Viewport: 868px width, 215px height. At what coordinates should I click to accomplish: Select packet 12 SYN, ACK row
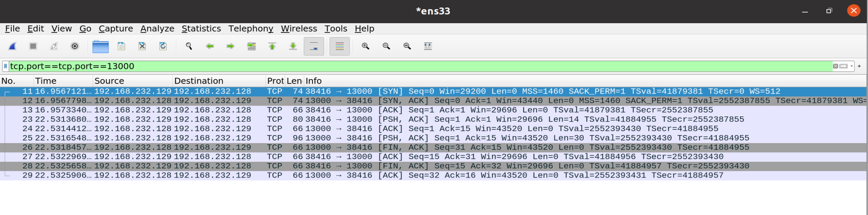click(433, 101)
